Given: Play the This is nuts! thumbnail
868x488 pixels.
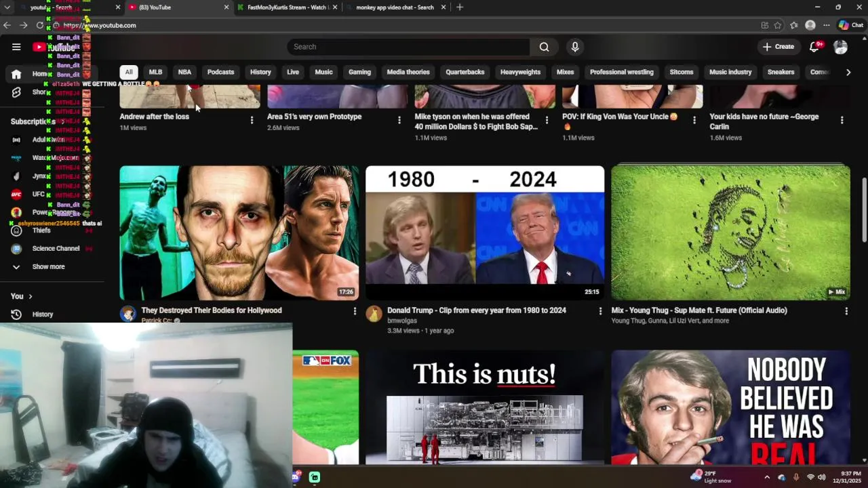Looking at the screenshot, I should click(485, 407).
